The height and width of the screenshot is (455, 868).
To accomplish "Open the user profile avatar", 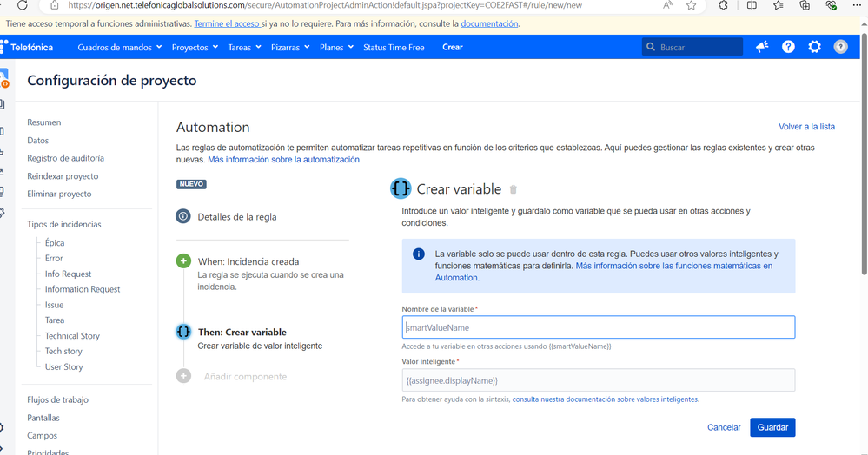I will coord(840,47).
